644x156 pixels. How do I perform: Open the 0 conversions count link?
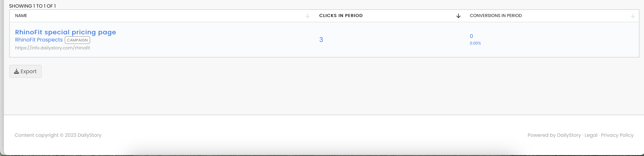(x=471, y=36)
